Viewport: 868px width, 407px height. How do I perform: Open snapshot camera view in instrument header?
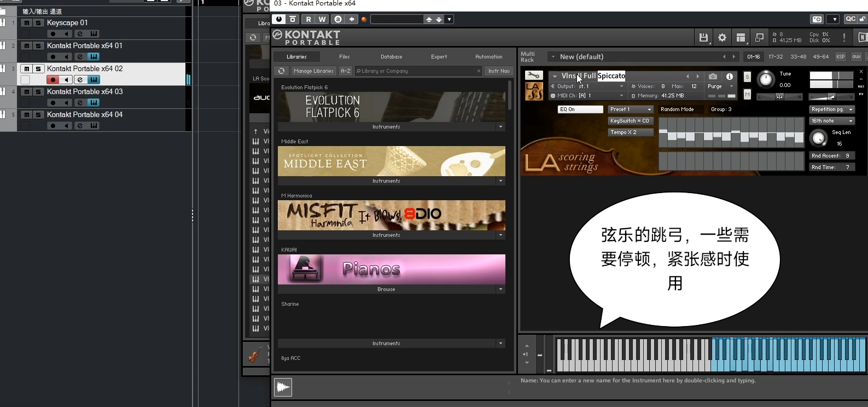pyautogui.click(x=713, y=77)
